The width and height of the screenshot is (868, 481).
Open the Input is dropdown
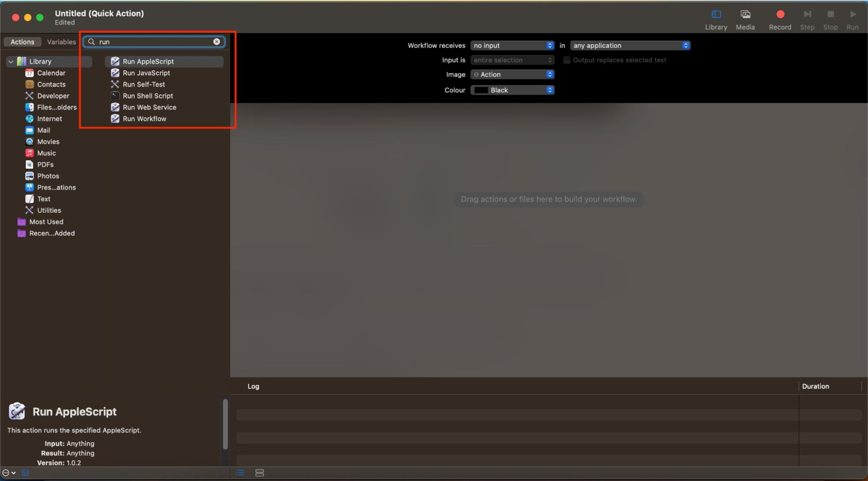(512, 60)
